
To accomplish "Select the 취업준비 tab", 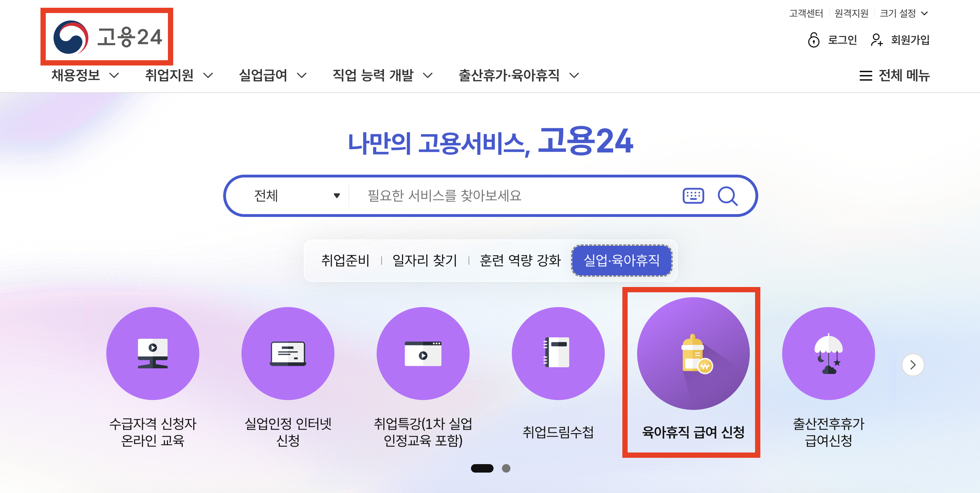I will tap(345, 260).
